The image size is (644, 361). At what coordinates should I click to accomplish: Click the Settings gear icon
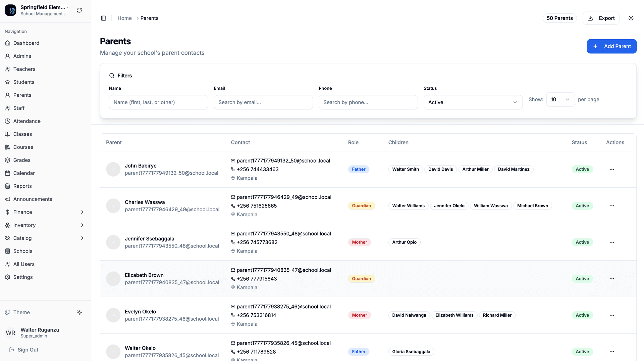click(8, 277)
